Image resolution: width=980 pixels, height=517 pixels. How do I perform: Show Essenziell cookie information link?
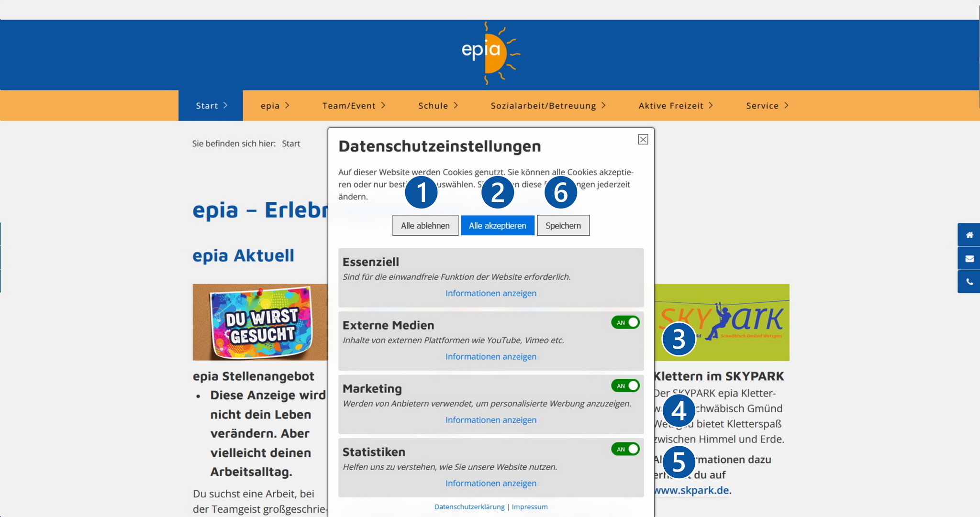[x=490, y=293]
